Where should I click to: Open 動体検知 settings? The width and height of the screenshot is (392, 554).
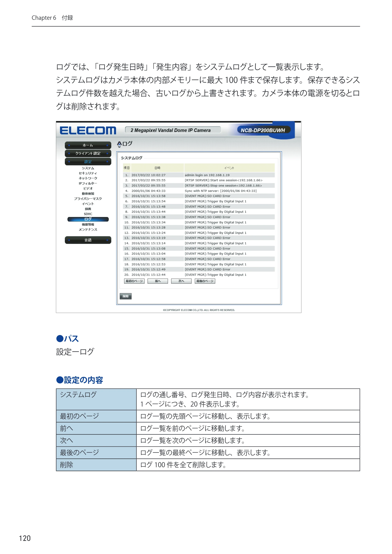tap(88, 193)
